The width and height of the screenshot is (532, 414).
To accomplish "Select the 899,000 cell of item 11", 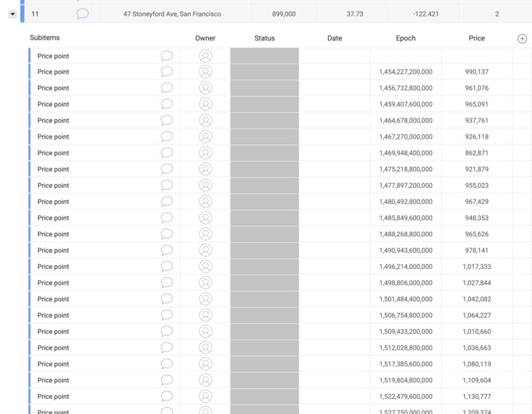I will (283, 14).
